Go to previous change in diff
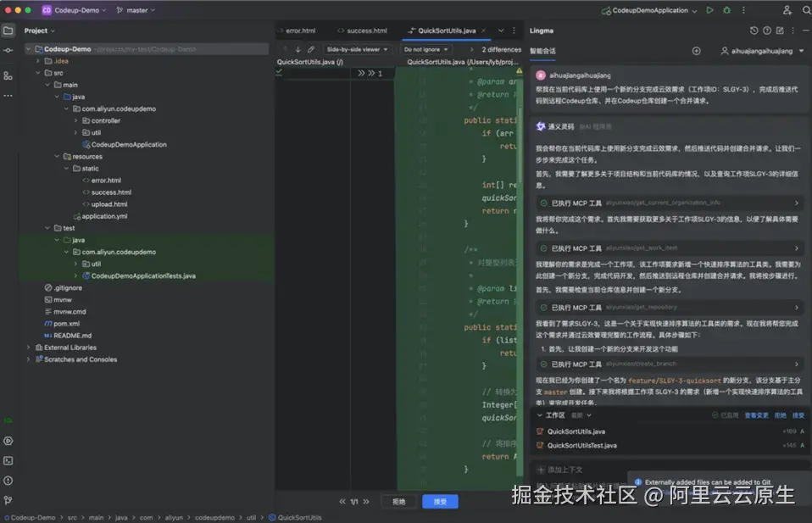812x523 pixels. coord(342,501)
